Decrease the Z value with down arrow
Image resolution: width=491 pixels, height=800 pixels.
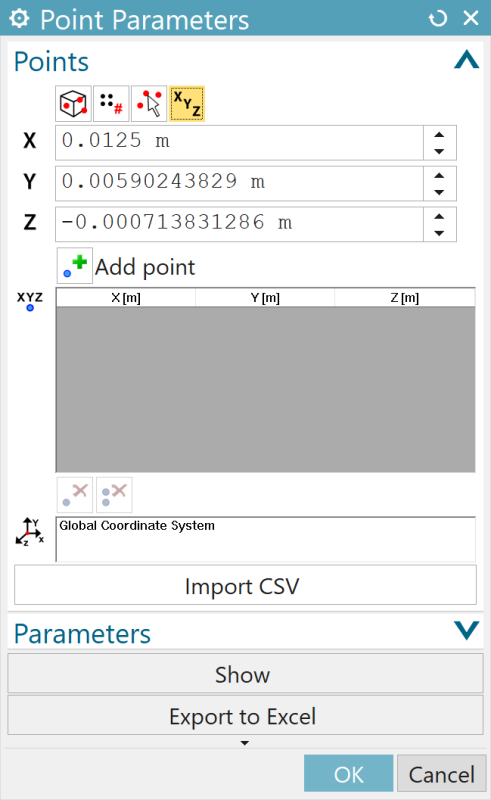tap(439, 233)
